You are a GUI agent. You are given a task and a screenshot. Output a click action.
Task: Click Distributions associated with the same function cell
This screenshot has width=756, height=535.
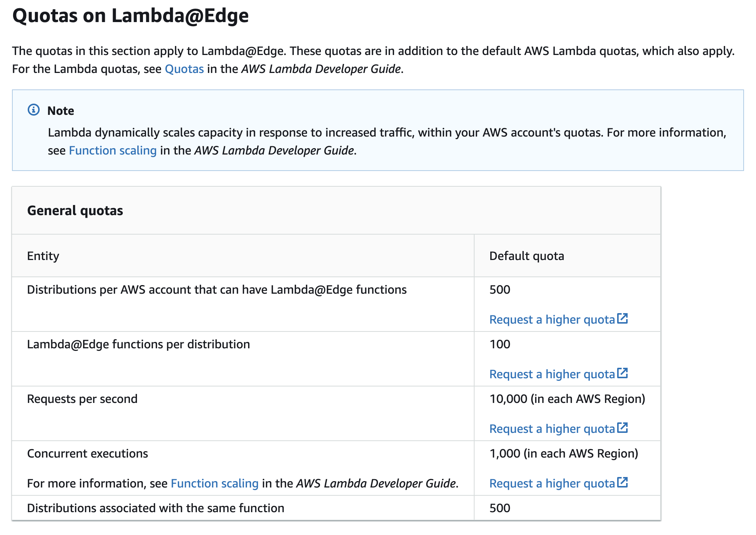click(156, 508)
